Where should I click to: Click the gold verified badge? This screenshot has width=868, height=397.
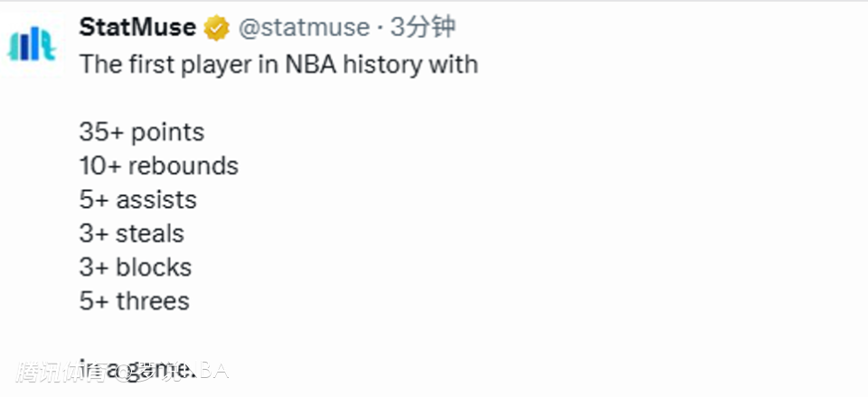pyautogui.click(x=216, y=29)
